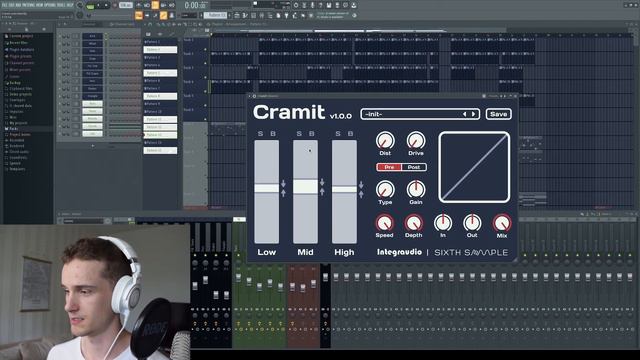
Task: Mute Track 3 in the playlist
Action: [x=205, y=77]
